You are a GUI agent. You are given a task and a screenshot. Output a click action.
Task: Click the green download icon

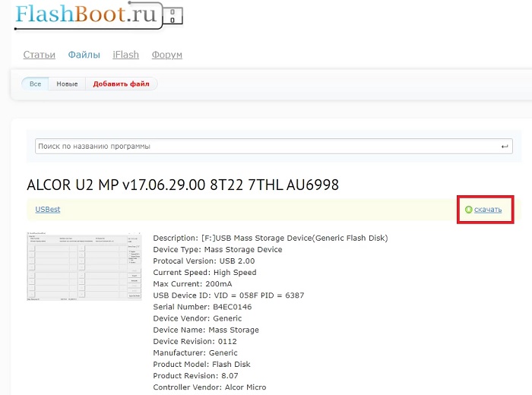point(468,209)
